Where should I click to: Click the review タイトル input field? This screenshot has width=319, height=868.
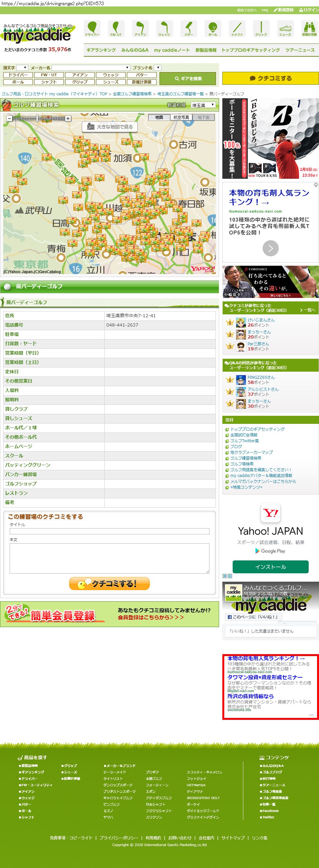point(109,531)
